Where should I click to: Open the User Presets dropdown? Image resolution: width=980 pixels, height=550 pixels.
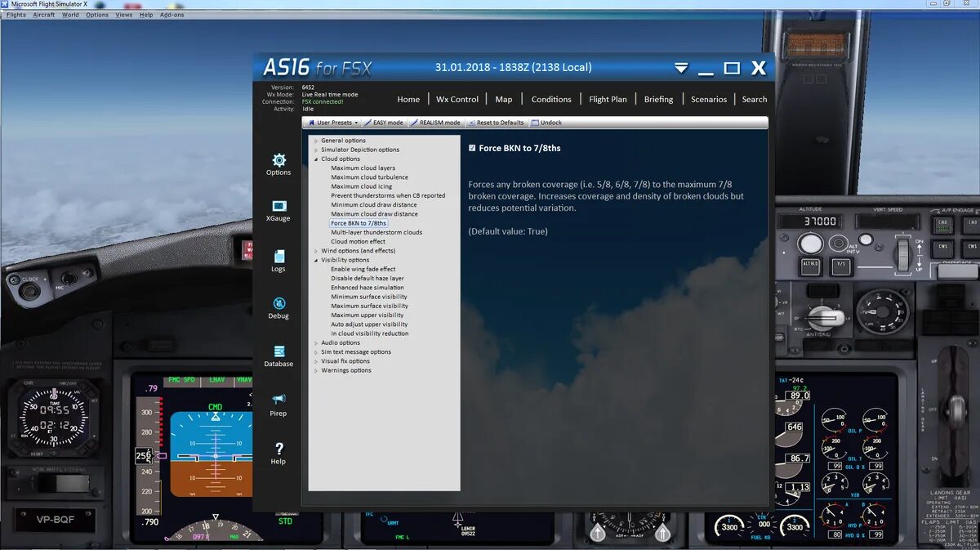(333, 123)
